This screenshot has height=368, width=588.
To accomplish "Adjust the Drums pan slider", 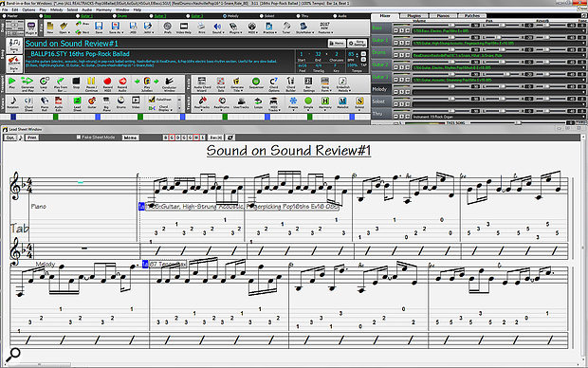I will click(502, 49).
